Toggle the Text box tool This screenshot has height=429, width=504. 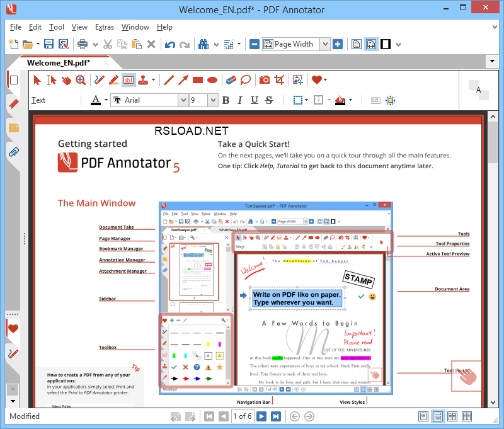[x=129, y=80]
